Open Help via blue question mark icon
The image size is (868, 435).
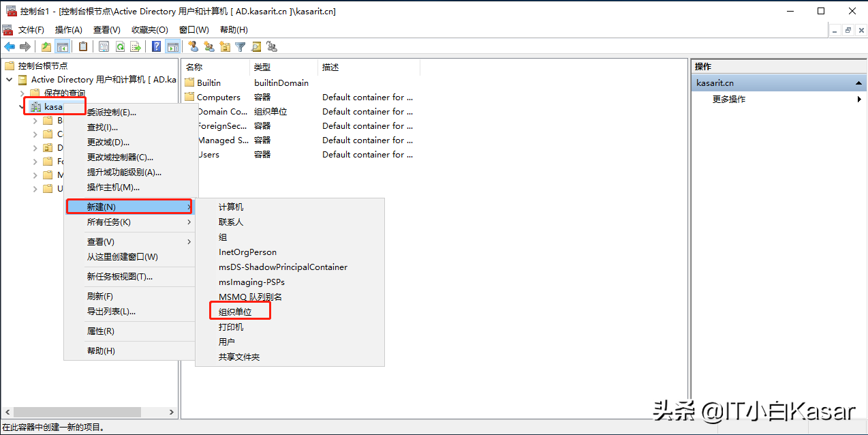pyautogui.click(x=157, y=46)
